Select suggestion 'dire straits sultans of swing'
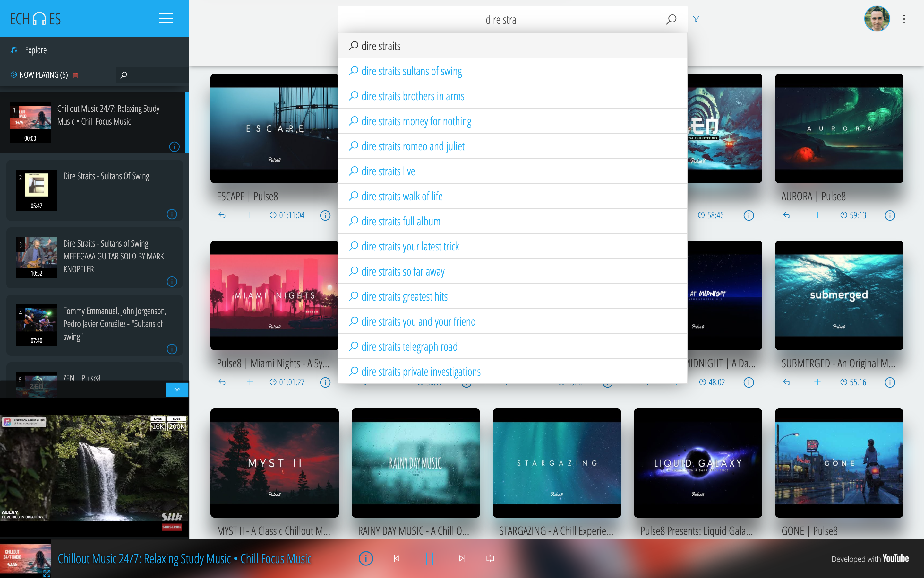924x578 pixels. [512, 71]
